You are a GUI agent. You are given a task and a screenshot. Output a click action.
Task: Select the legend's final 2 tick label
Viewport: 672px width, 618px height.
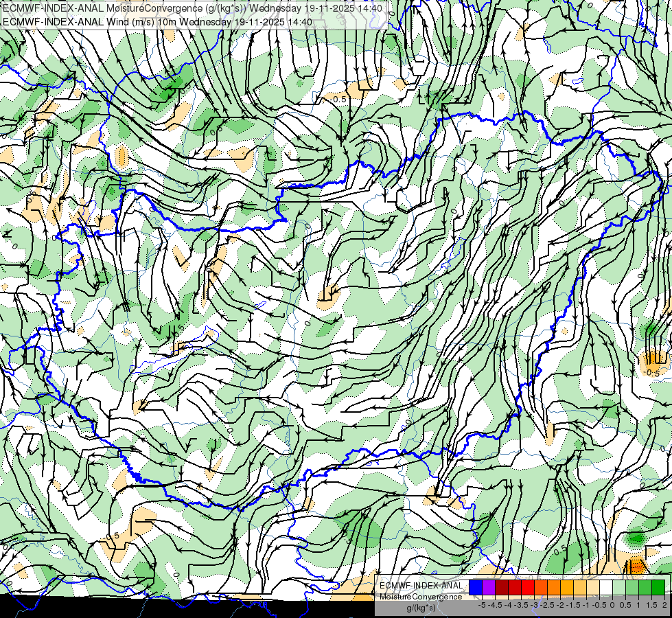[664, 605]
